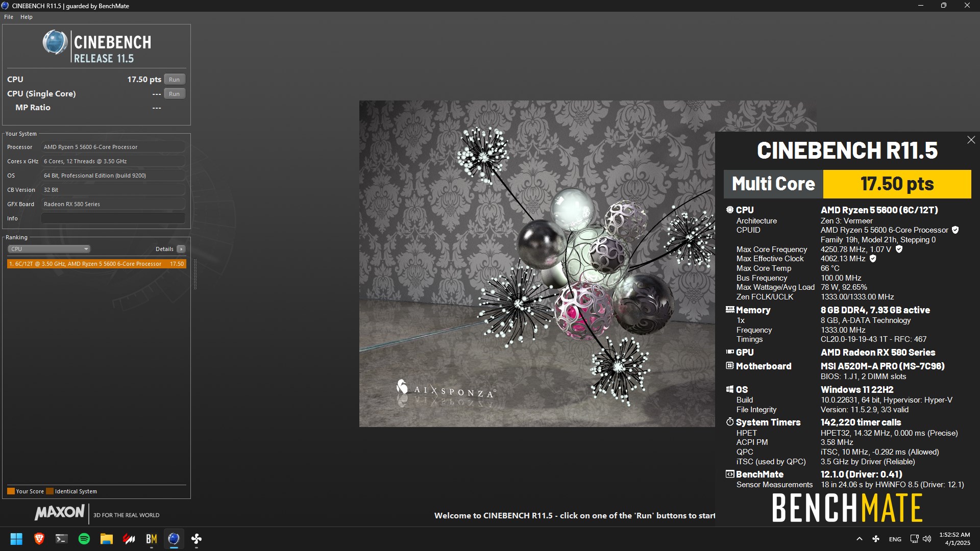The height and width of the screenshot is (551, 980).
Task: Click the Memory icon in BenchMate panel
Action: pos(730,310)
